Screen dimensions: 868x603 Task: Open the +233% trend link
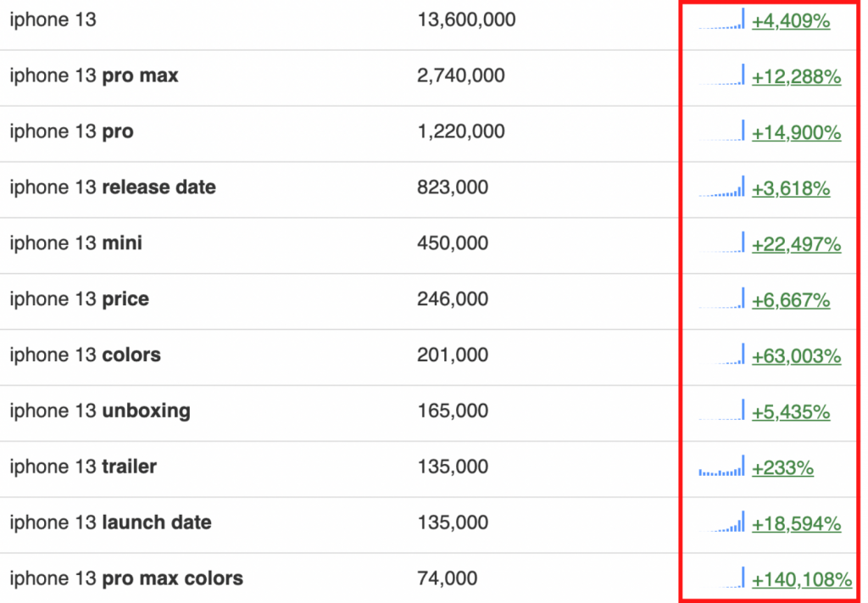tap(782, 468)
